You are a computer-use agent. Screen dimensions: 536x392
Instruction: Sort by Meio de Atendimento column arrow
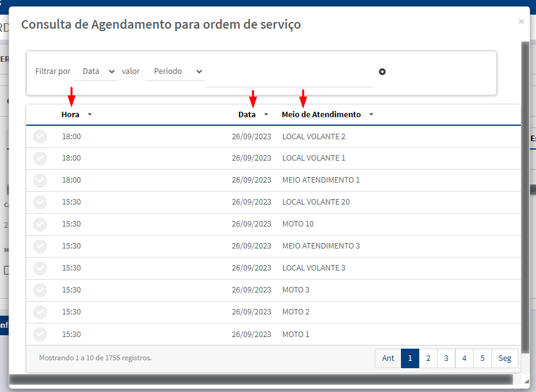371,114
